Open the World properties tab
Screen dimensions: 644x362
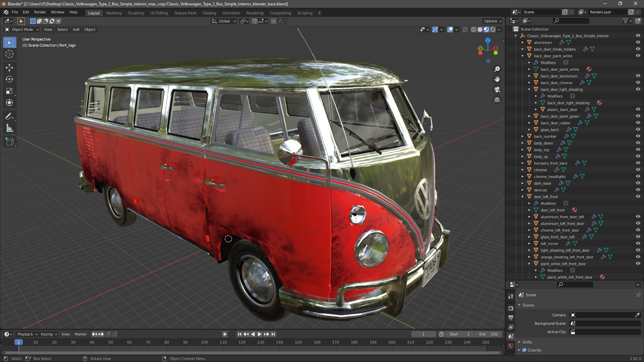(x=511, y=346)
